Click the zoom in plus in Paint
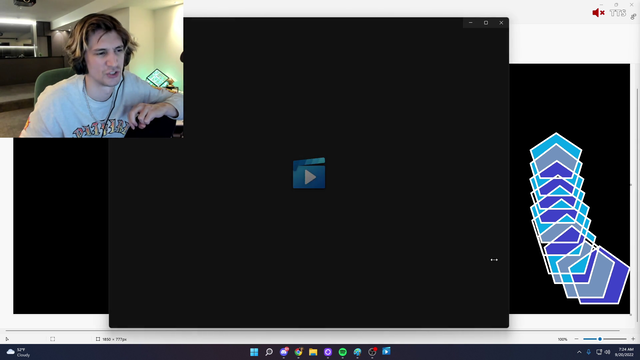Viewport: 640px width, 360px height. point(633,339)
